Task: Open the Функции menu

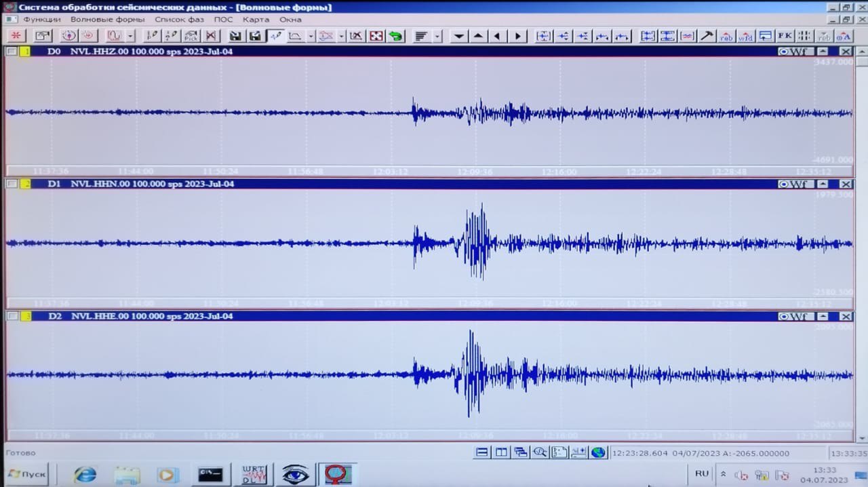Action: (x=42, y=20)
